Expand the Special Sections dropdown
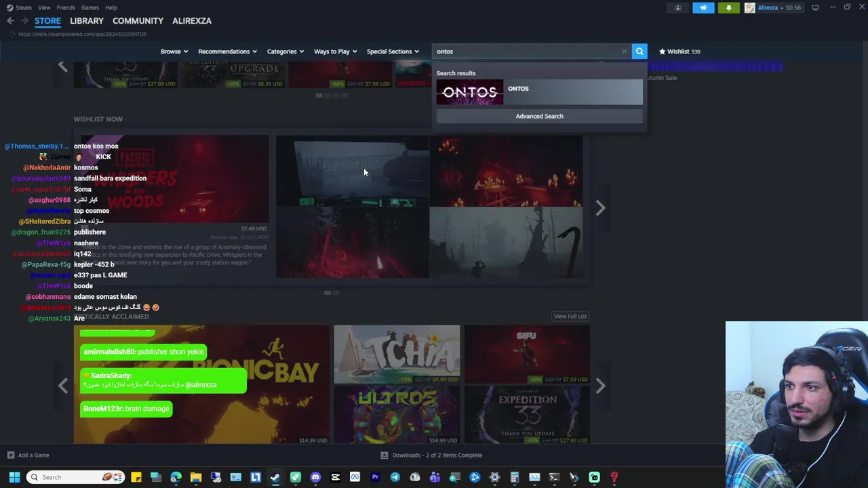 click(393, 52)
